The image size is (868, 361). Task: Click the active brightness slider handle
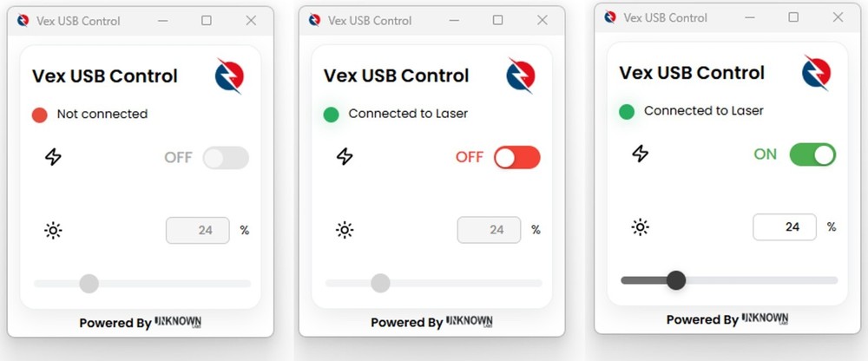pos(676,280)
